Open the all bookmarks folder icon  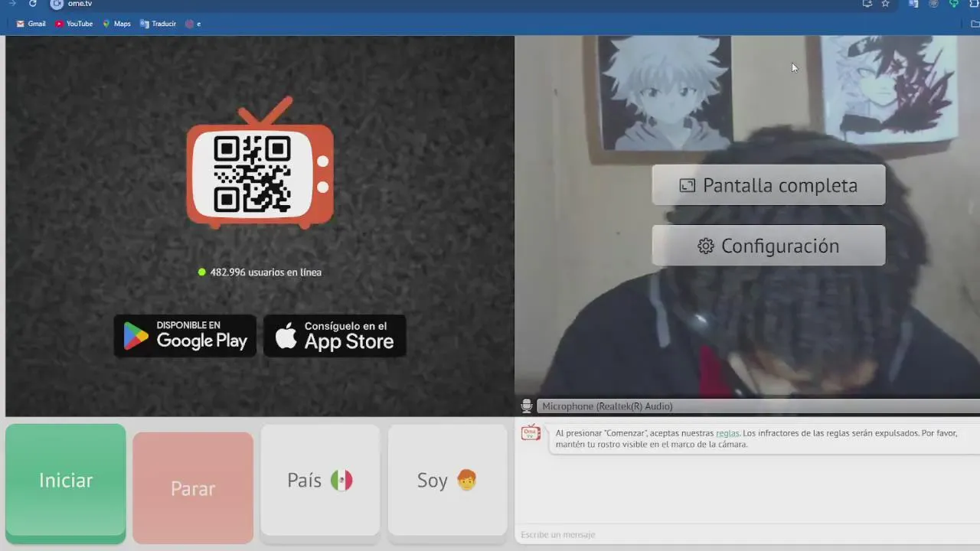(x=975, y=24)
